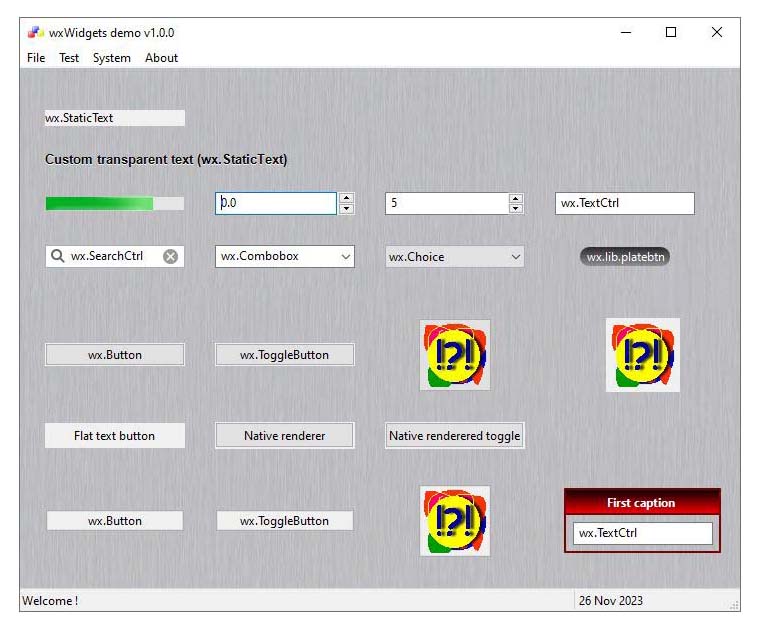Click the bottom bitmap button
Image resolution: width=760 pixels, height=630 pixels.
(455, 521)
